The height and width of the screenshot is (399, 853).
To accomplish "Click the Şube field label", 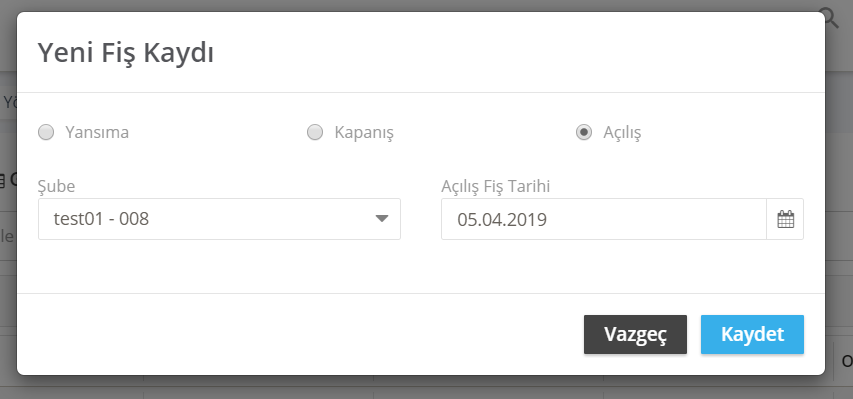I will (57, 186).
